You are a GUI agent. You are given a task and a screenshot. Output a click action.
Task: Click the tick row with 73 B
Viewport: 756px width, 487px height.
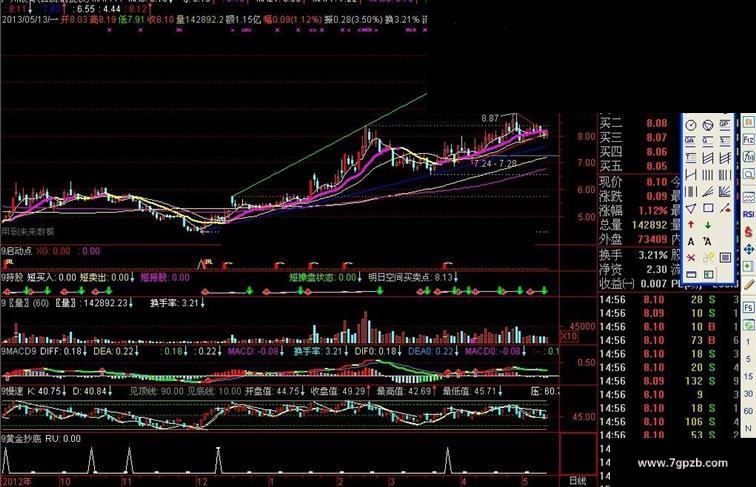669,340
